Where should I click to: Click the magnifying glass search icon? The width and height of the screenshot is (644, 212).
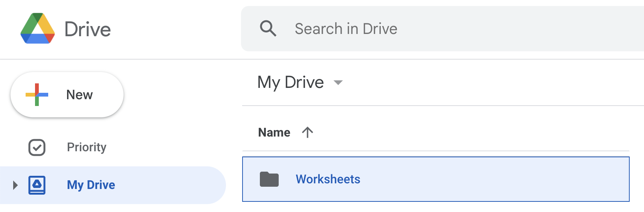tap(268, 29)
